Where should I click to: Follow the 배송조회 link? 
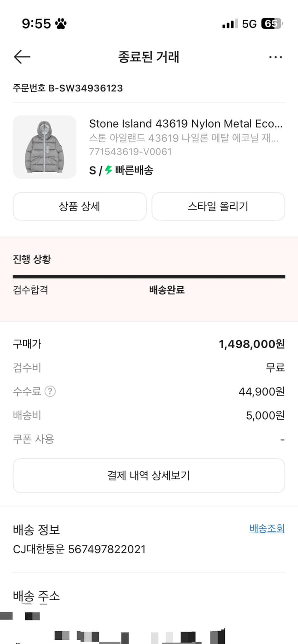[267, 529]
